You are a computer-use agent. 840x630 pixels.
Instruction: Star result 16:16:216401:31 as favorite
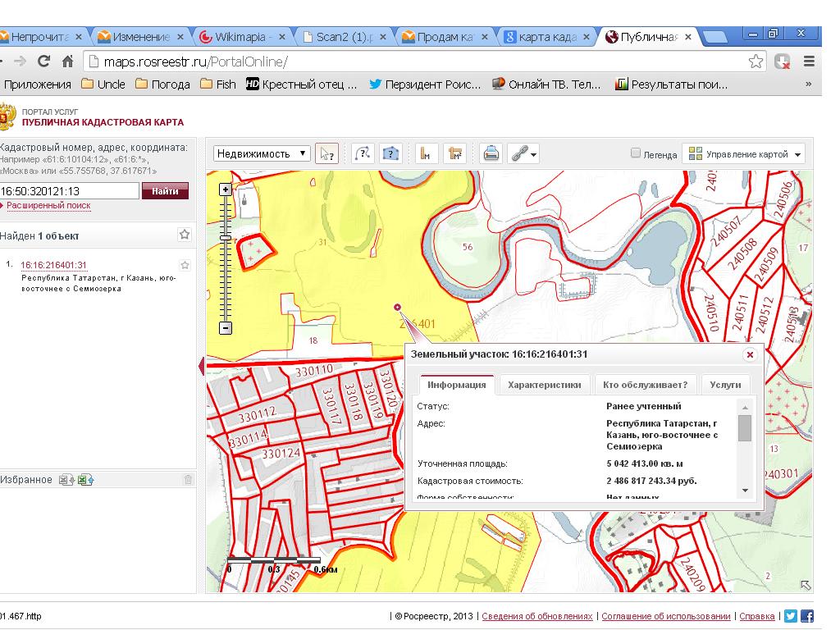185,265
